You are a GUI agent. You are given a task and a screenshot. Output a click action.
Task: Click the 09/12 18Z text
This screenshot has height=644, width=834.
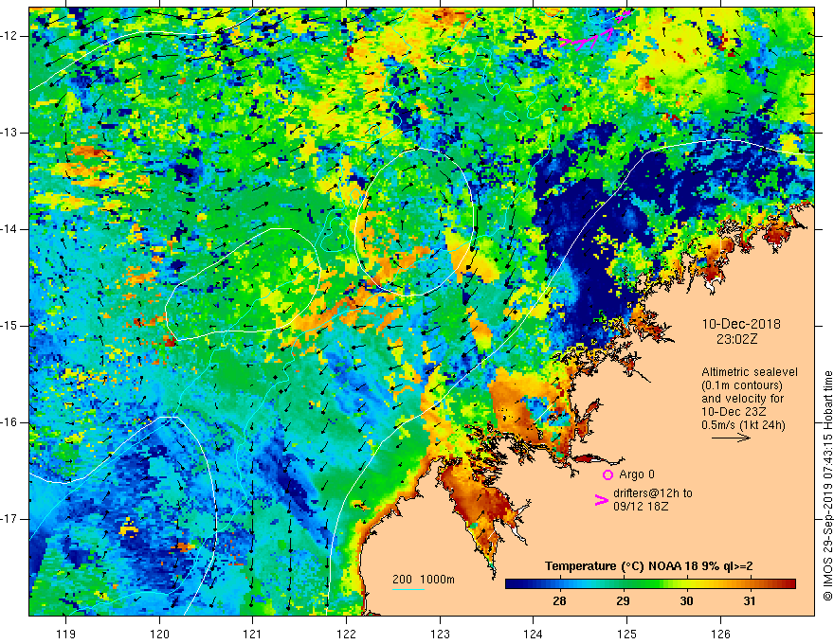(641, 507)
